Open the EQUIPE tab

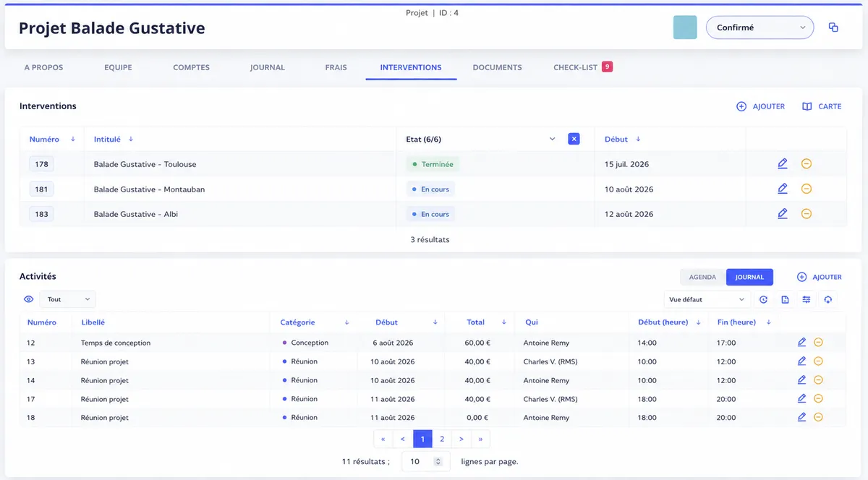pos(118,67)
